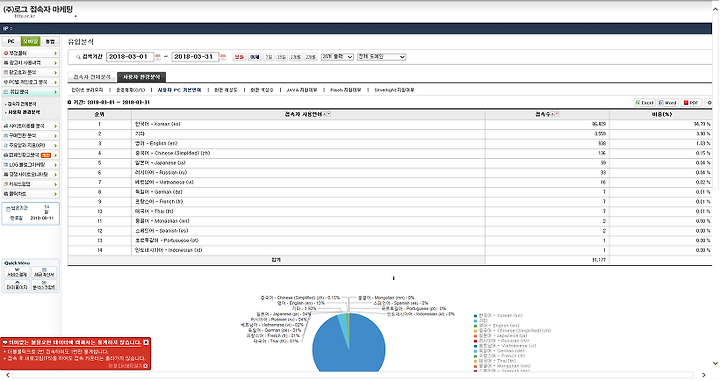Click blue Korean (ko) legend swatch

pos(476,316)
